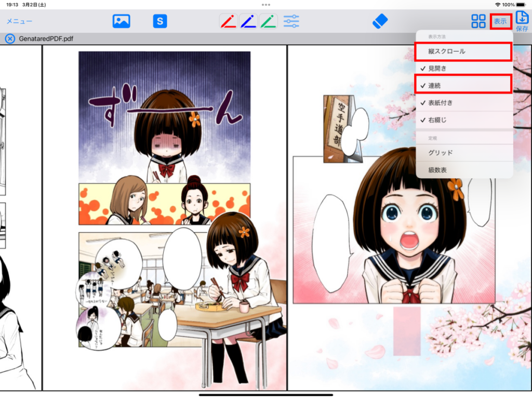
Task: Tap the cherry blossom page with 空手道部 sign
Action: point(409,218)
